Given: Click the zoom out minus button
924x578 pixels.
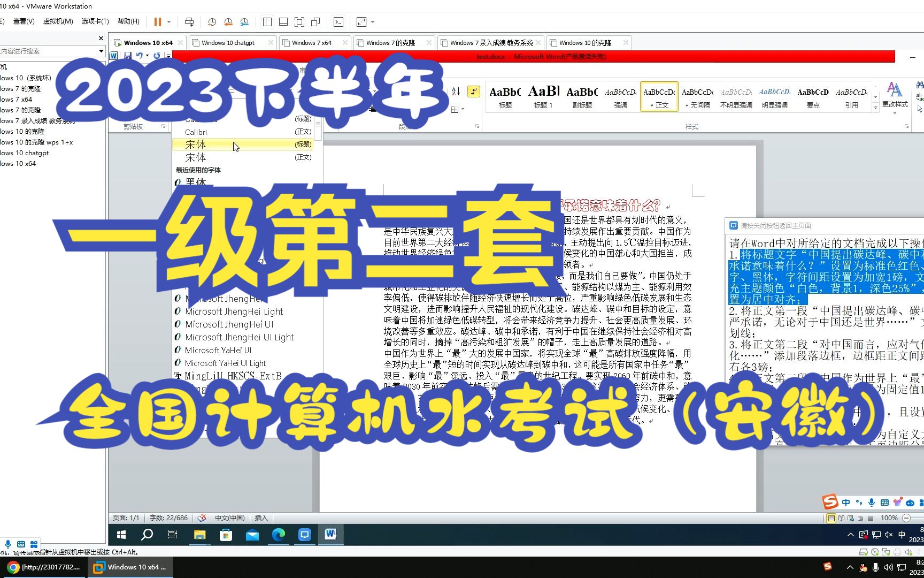Looking at the screenshot, I should coord(906,518).
